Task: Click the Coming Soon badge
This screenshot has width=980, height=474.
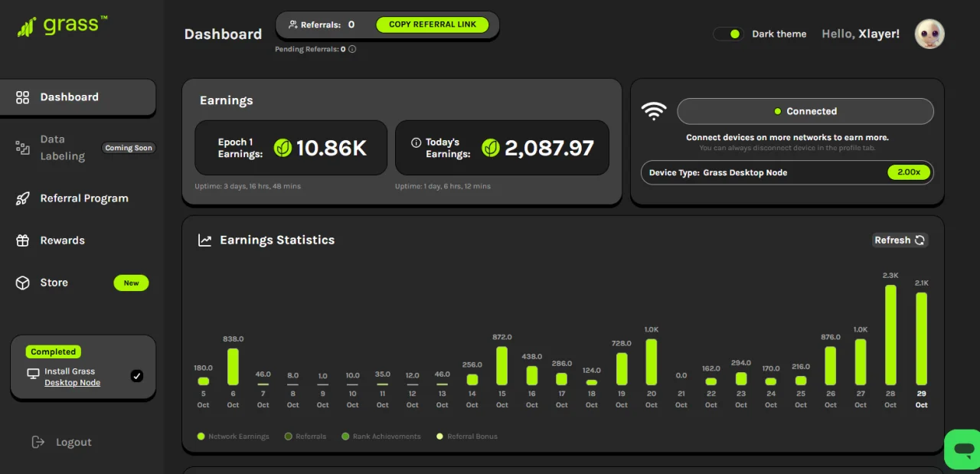Action: pyautogui.click(x=129, y=148)
